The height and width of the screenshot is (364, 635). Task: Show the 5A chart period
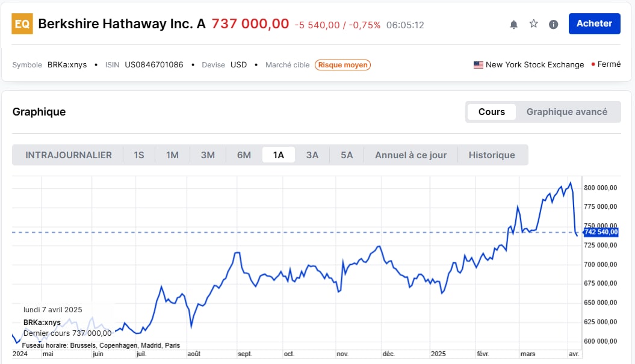pos(347,155)
